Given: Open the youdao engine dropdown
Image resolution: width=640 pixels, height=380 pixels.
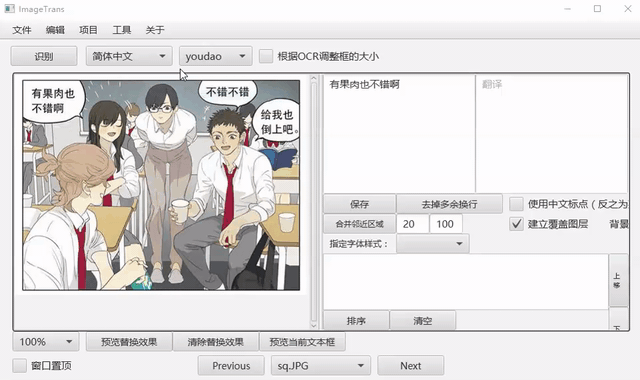Looking at the screenshot, I should click(216, 56).
